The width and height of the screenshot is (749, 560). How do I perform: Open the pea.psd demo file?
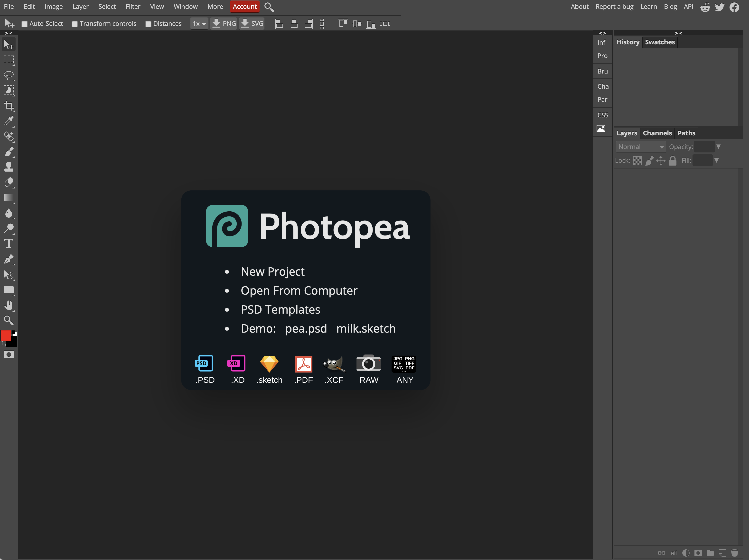click(x=306, y=328)
